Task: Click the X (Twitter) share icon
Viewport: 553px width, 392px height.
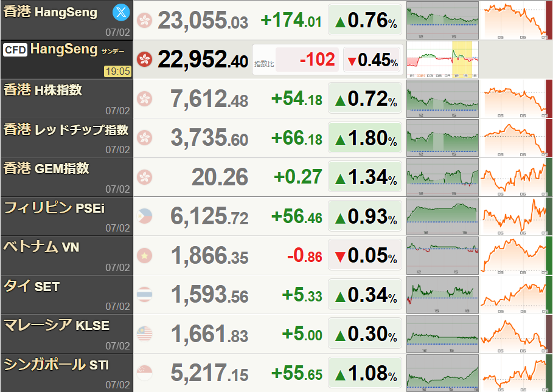Action: pyautogui.click(x=121, y=13)
